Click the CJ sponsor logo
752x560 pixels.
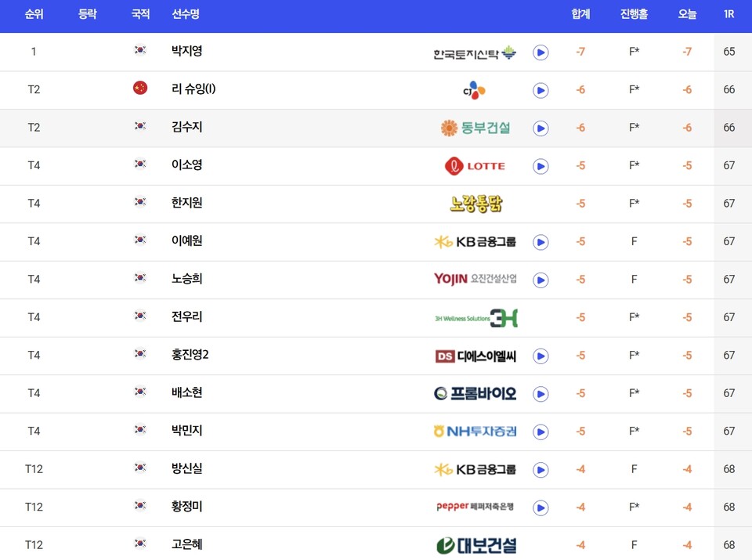(x=475, y=90)
